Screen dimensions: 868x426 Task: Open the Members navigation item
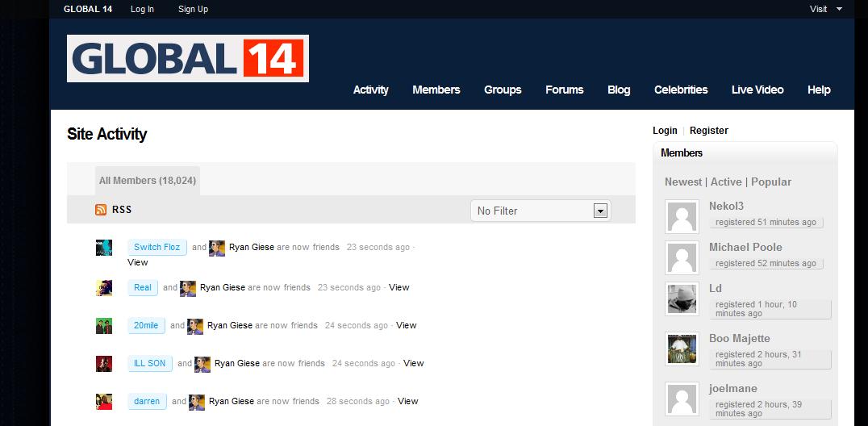point(436,90)
